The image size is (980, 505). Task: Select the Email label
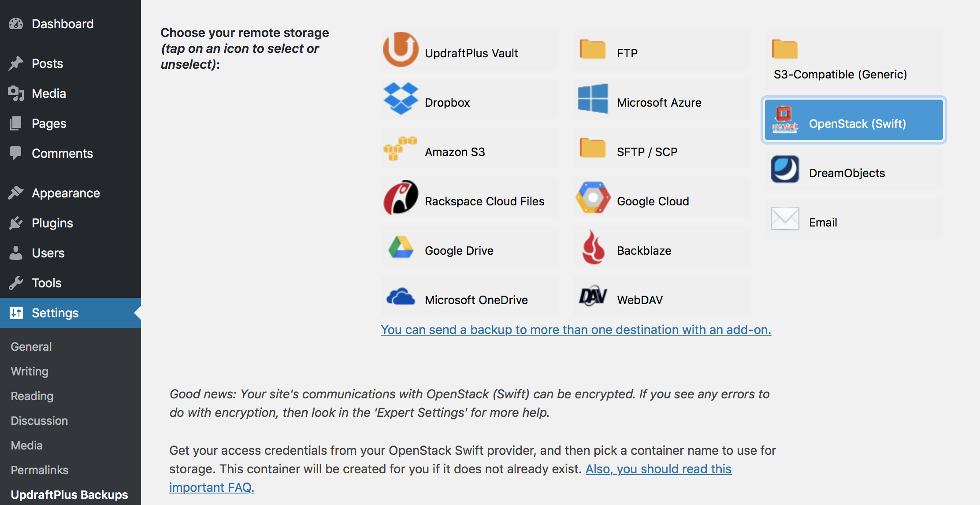[823, 223]
